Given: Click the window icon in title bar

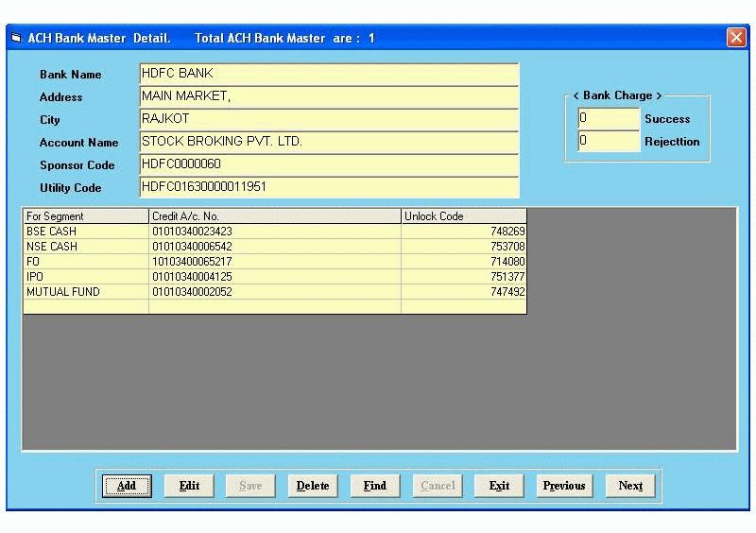Looking at the screenshot, I should (x=16, y=38).
